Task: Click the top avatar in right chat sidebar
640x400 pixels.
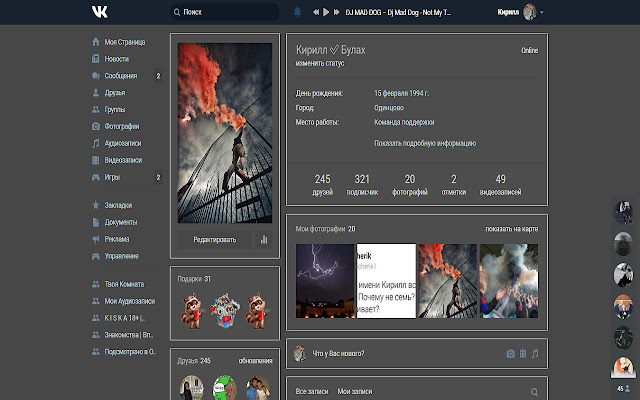Action: pyautogui.click(x=623, y=212)
